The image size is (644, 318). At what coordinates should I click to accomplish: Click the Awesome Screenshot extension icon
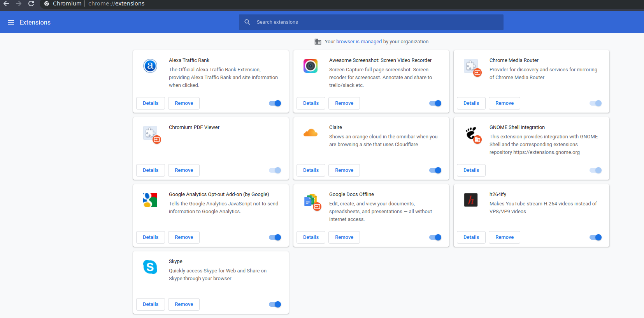pos(311,66)
